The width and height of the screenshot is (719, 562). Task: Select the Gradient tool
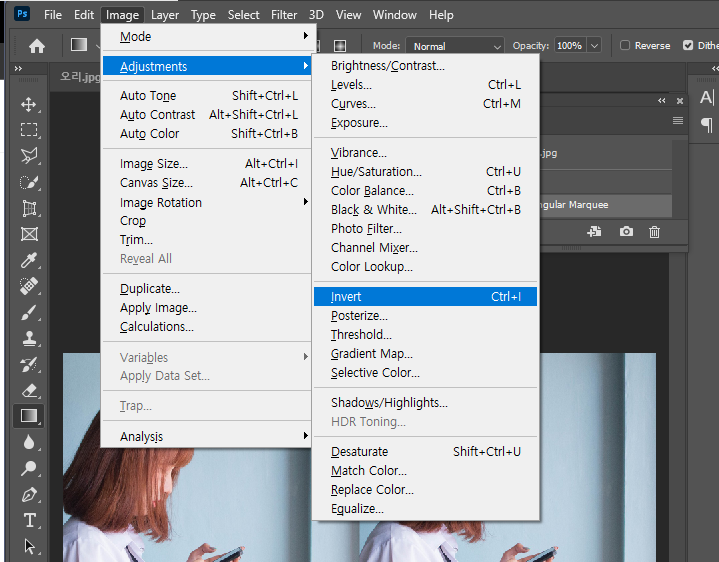(29, 416)
